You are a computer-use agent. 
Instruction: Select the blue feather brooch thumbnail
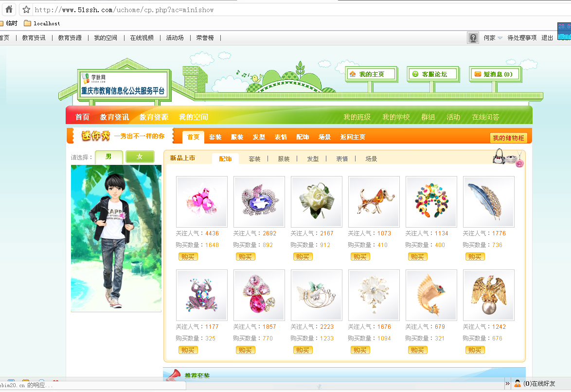pos(489,202)
